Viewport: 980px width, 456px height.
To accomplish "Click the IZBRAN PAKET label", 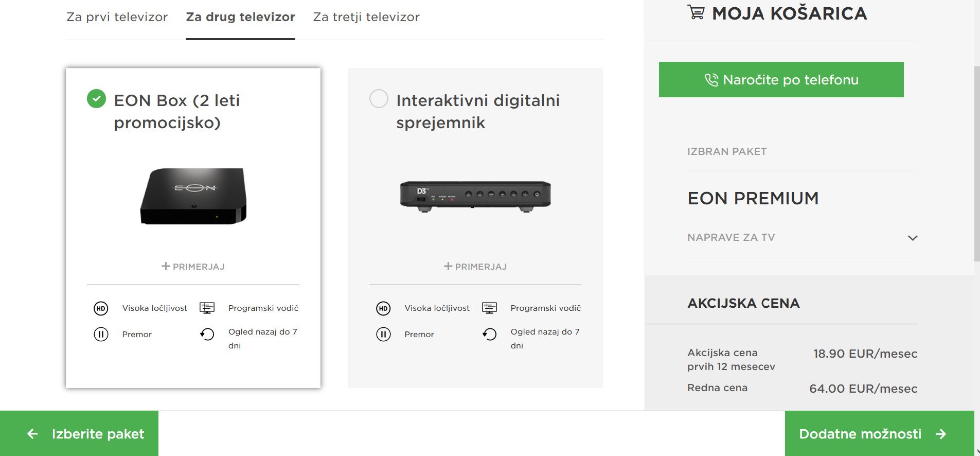I will (x=727, y=151).
